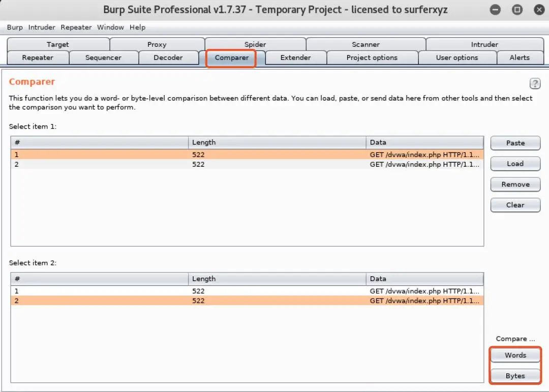Switch to the Proxy tab
Viewport: 549px width, 392px height.
click(157, 45)
